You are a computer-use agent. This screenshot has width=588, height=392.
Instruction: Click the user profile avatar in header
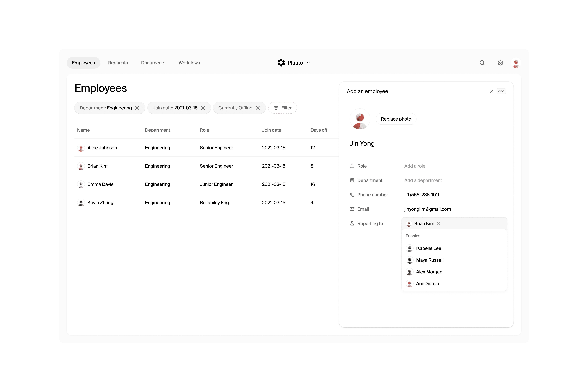click(x=516, y=63)
